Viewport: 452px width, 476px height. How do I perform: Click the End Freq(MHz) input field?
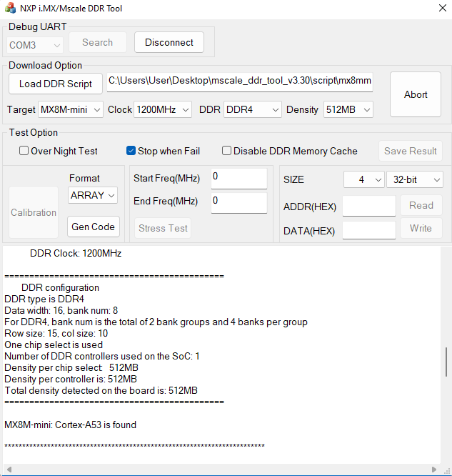pos(239,203)
